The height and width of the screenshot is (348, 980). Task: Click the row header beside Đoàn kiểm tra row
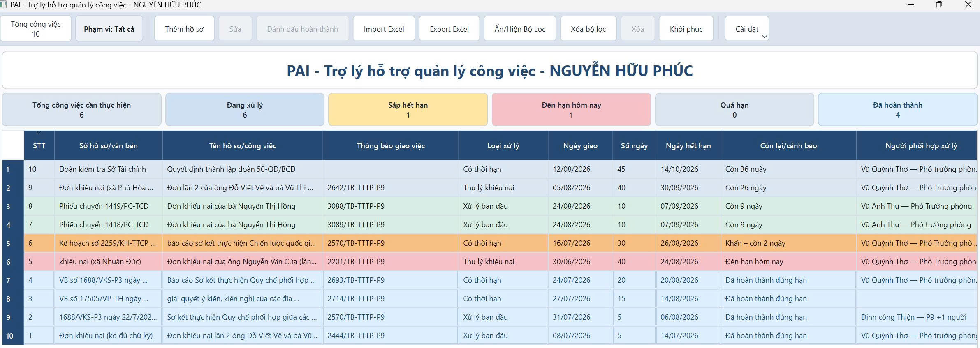tap(13, 169)
